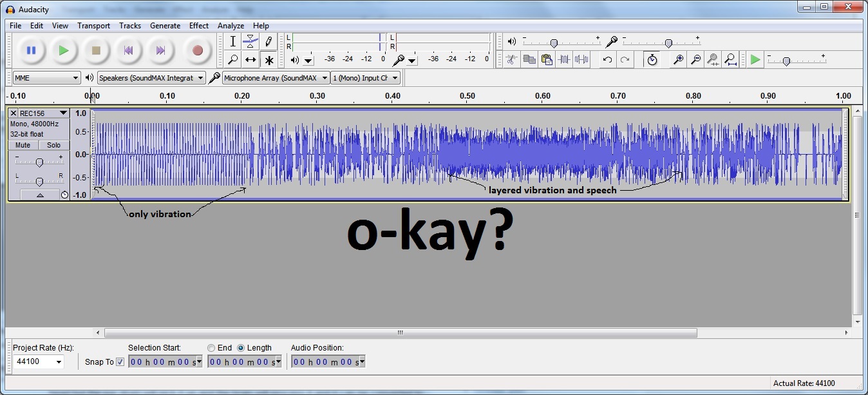The image size is (868, 395).
Task: Click the REC156 track gain slider
Action: point(39,162)
